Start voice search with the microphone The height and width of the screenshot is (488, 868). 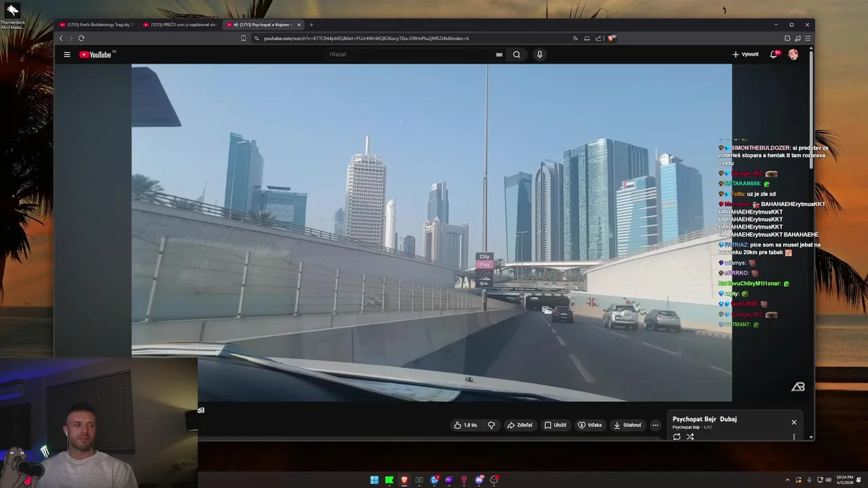(x=539, y=55)
